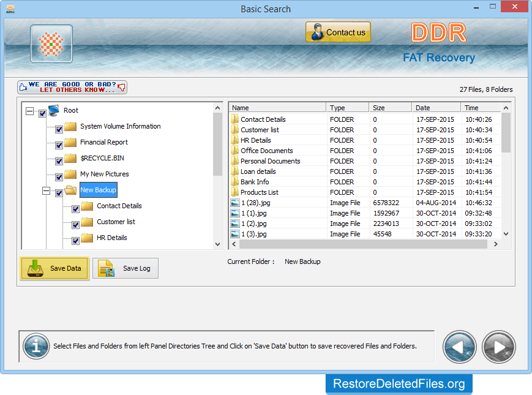532x395 pixels.
Task: Click the Save Log button
Action: point(126,268)
